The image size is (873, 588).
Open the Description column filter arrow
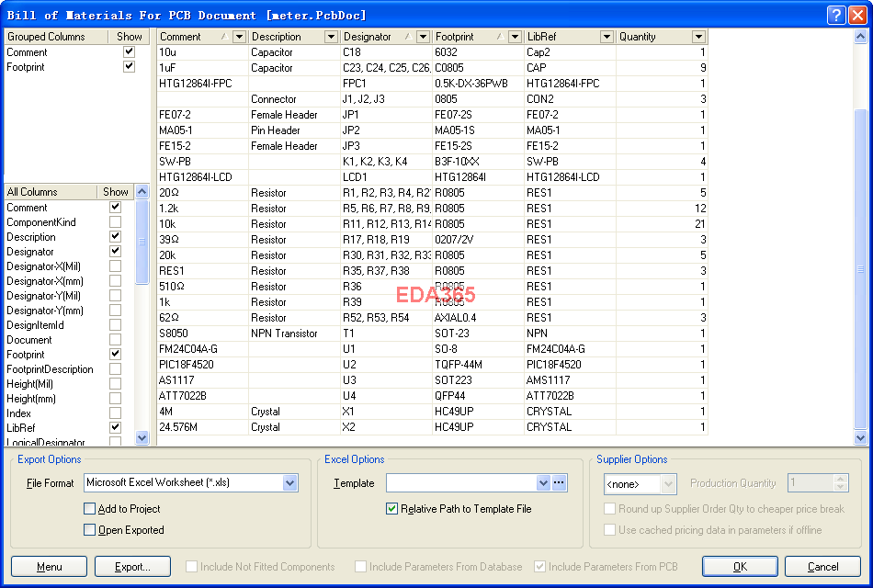[x=331, y=37]
